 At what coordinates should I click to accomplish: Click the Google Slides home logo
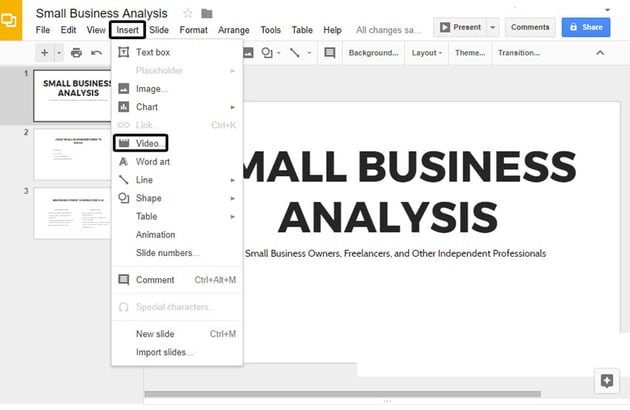[x=10, y=20]
